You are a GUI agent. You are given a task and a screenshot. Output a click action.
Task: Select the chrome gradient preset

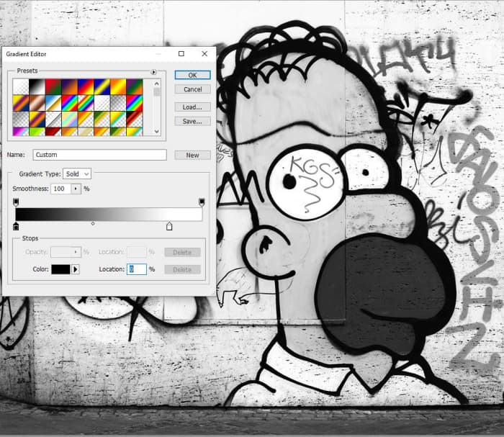[53, 103]
